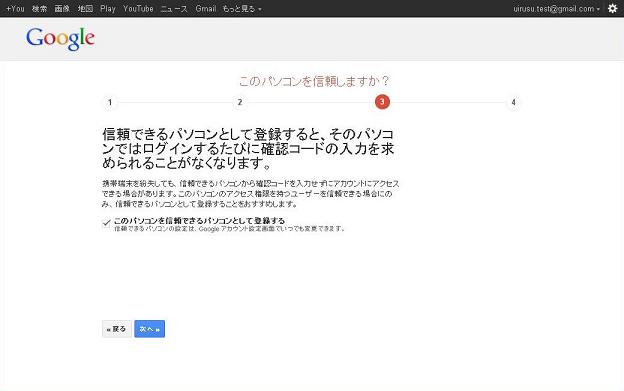
Task: Click the heading このパソコンを信頼しますか？
Action: [314, 81]
